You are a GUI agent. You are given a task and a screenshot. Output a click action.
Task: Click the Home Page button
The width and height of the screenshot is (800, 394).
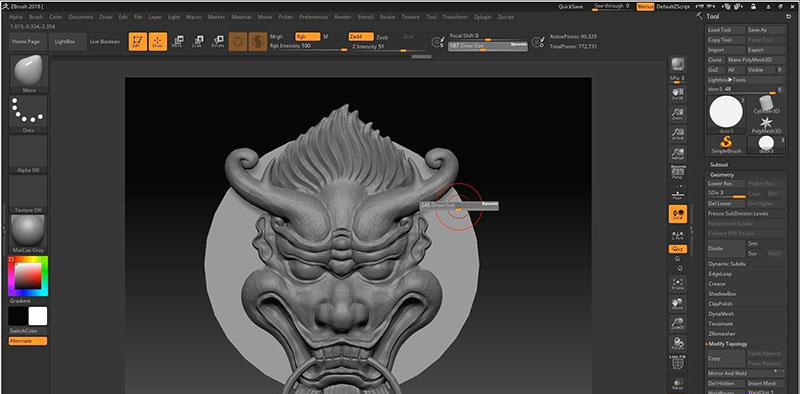tap(27, 41)
